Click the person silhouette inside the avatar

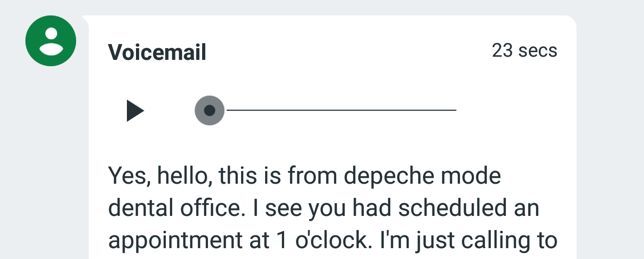(x=51, y=41)
